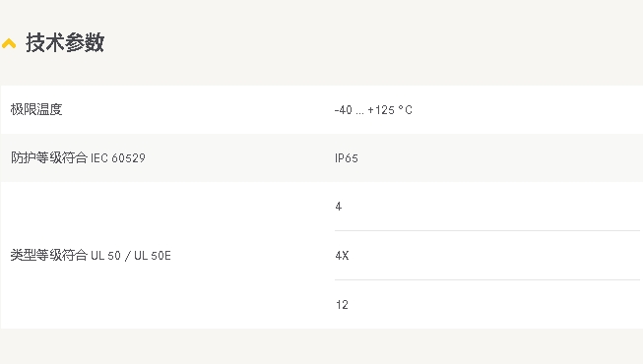643x364 pixels.
Task: Click the IEC 60529 shaded row
Action: 321,157
